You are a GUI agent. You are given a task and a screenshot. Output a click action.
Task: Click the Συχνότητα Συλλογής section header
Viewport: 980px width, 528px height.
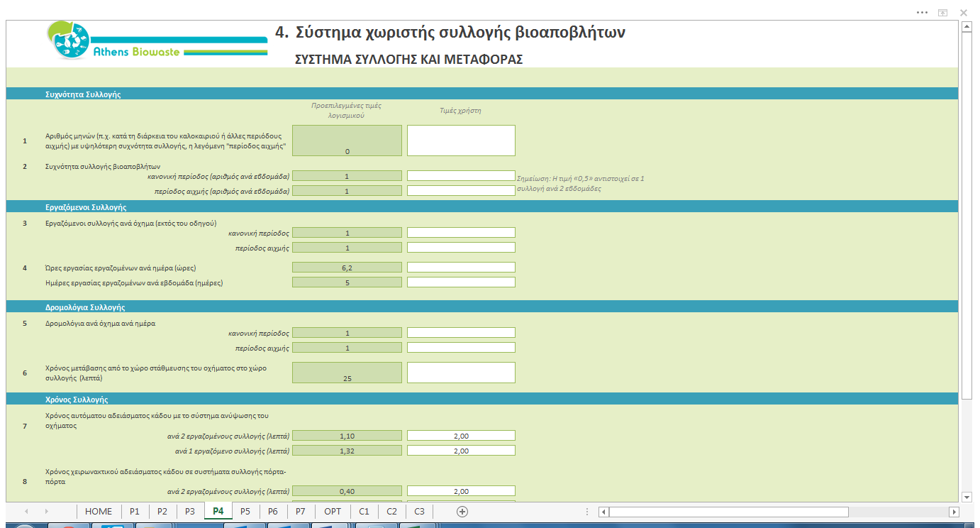pyautogui.click(x=83, y=94)
